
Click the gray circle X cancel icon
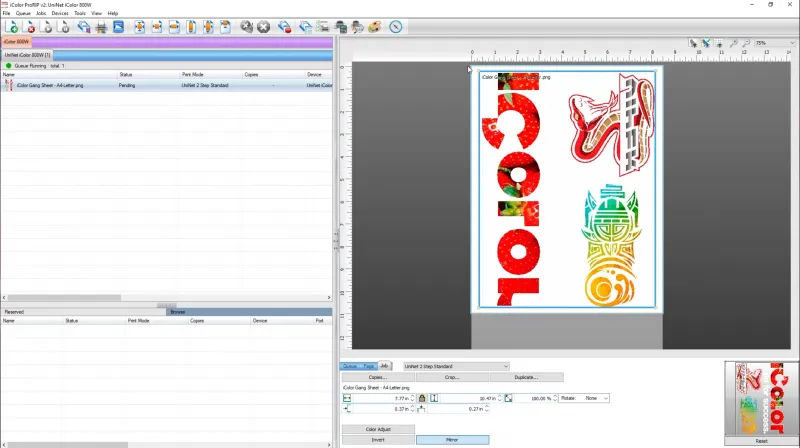[263, 27]
